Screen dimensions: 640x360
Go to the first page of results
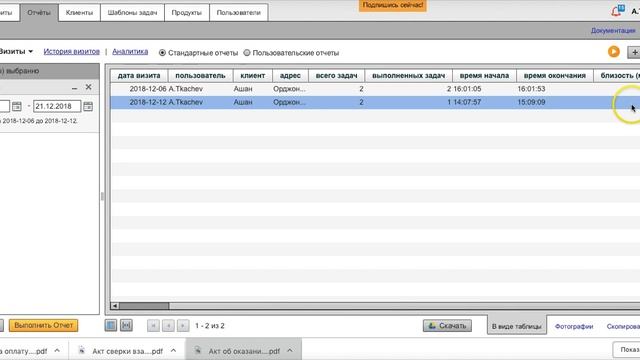tap(153, 326)
